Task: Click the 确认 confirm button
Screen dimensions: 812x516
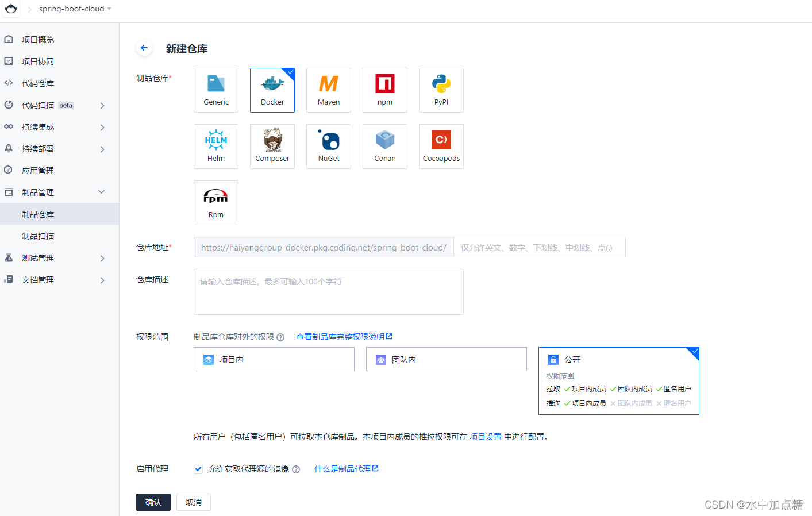Action: pos(153,502)
